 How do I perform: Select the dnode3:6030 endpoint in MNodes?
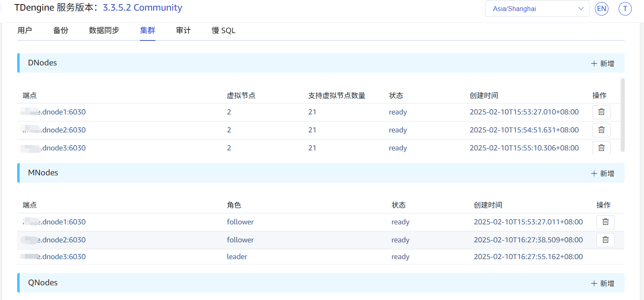point(54,257)
